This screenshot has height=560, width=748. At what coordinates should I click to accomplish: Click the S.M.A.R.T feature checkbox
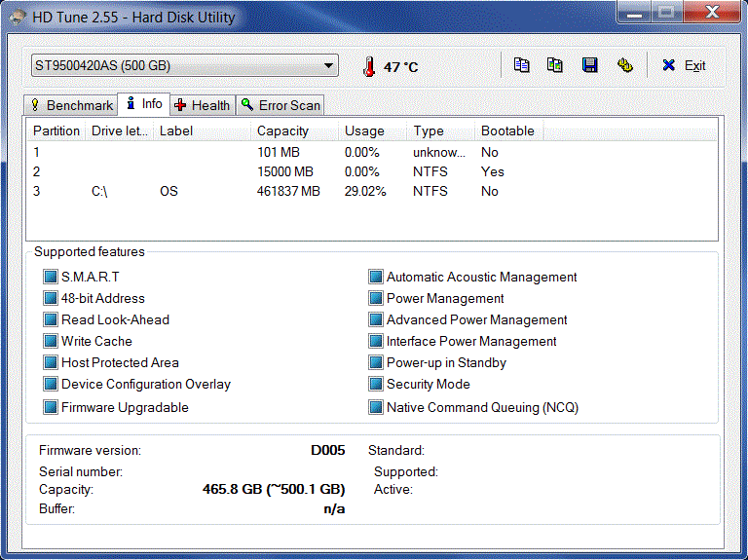(x=50, y=277)
